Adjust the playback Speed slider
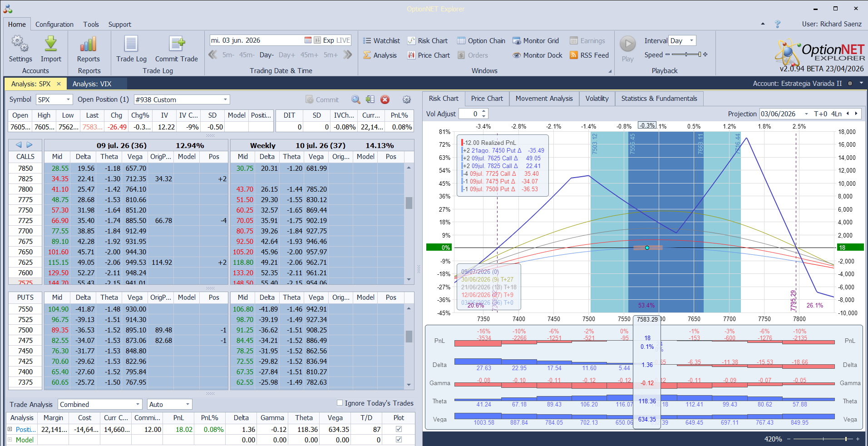 click(x=686, y=55)
